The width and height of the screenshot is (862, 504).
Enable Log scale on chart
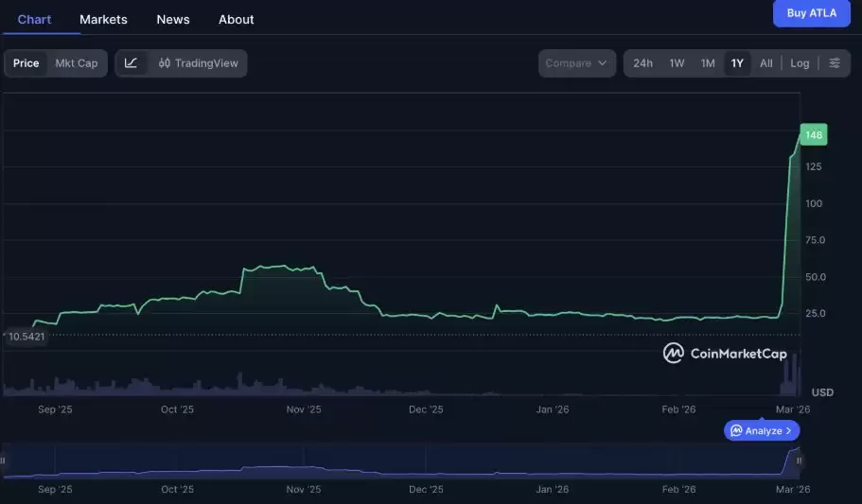pos(800,63)
